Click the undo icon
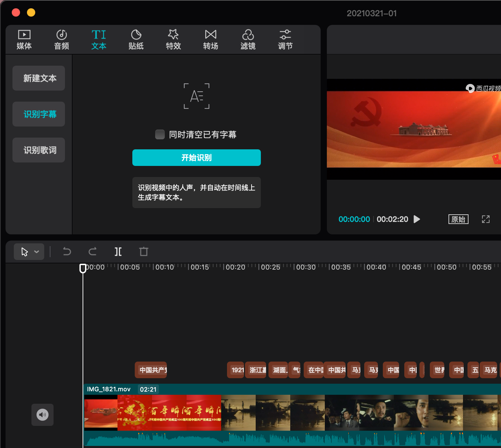The image size is (501, 448). (x=67, y=252)
